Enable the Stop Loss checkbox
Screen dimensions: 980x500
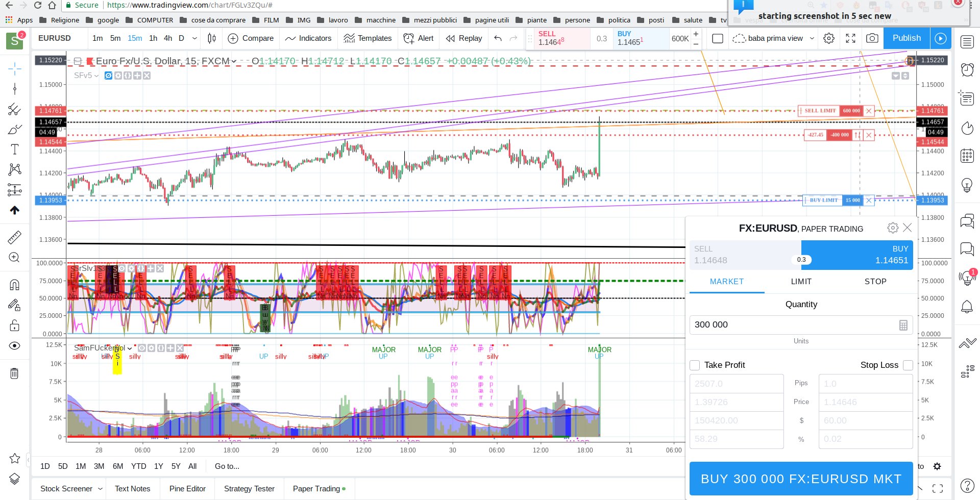908,365
